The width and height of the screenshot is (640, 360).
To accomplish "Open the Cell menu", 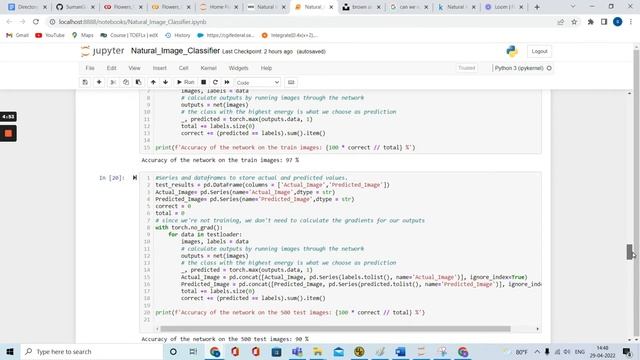I will (x=184, y=68).
